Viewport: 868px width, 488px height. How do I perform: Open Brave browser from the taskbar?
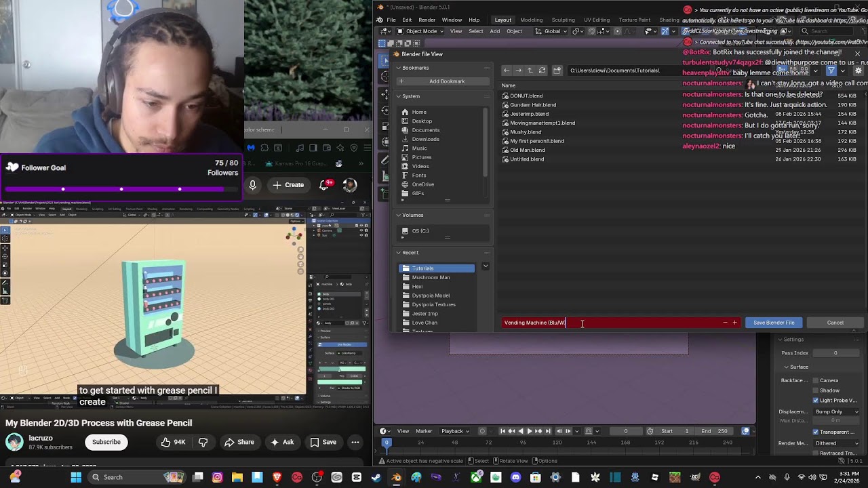point(277,477)
